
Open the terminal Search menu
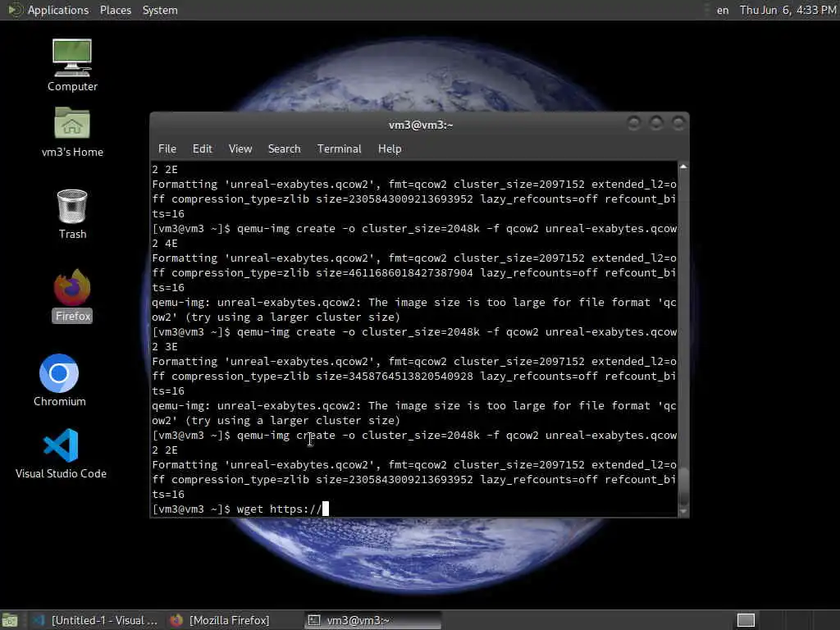[x=284, y=149]
